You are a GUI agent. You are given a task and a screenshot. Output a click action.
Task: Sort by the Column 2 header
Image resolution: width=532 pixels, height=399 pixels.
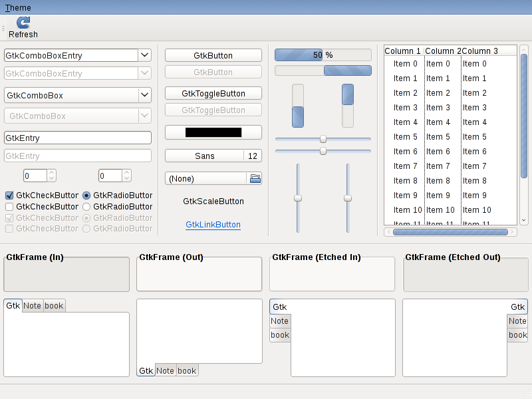pyautogui.click(x=442, y=51)
